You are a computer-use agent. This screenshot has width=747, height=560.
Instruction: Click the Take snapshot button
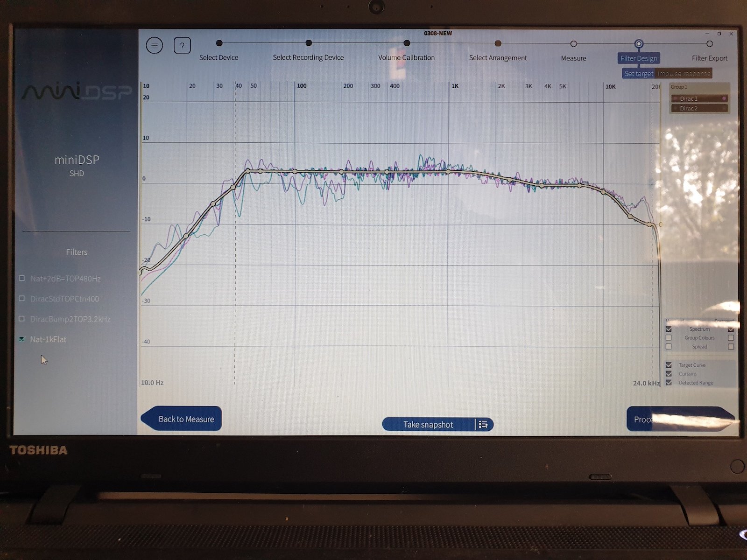coord(428,424)
